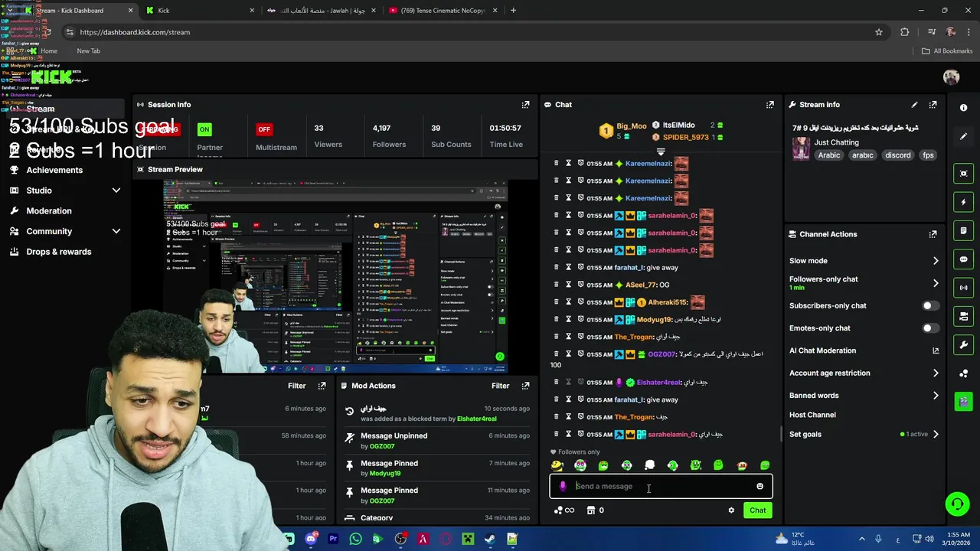
Task: Expand Slow mode options
Action: (936, 261)
